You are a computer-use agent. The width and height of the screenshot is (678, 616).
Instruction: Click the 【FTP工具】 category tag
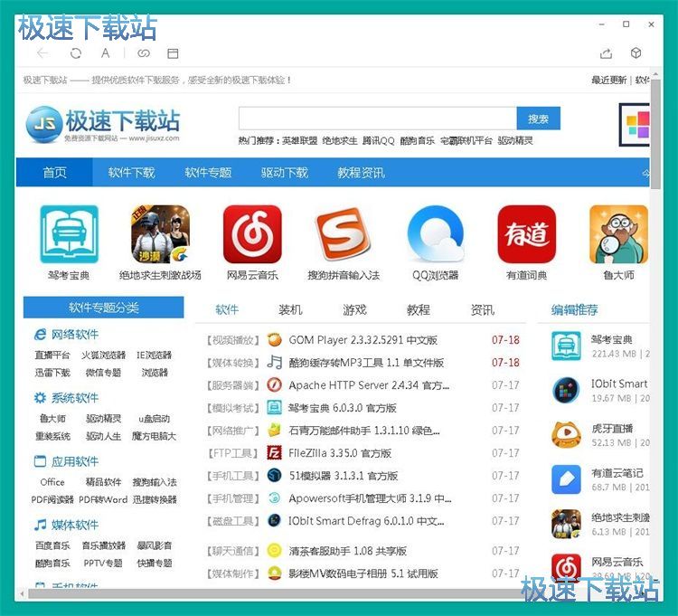232,453
